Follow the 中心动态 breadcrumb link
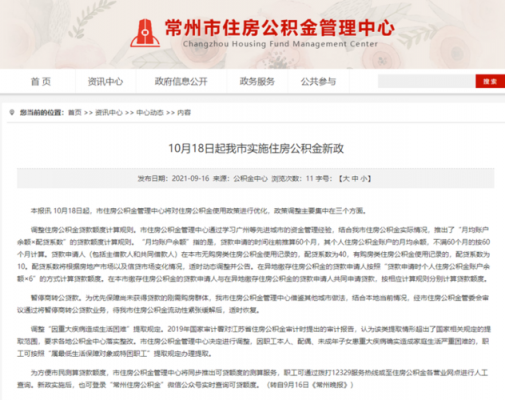Image resolution: width=505 pixels, height=400 pixels. (150, 112)
